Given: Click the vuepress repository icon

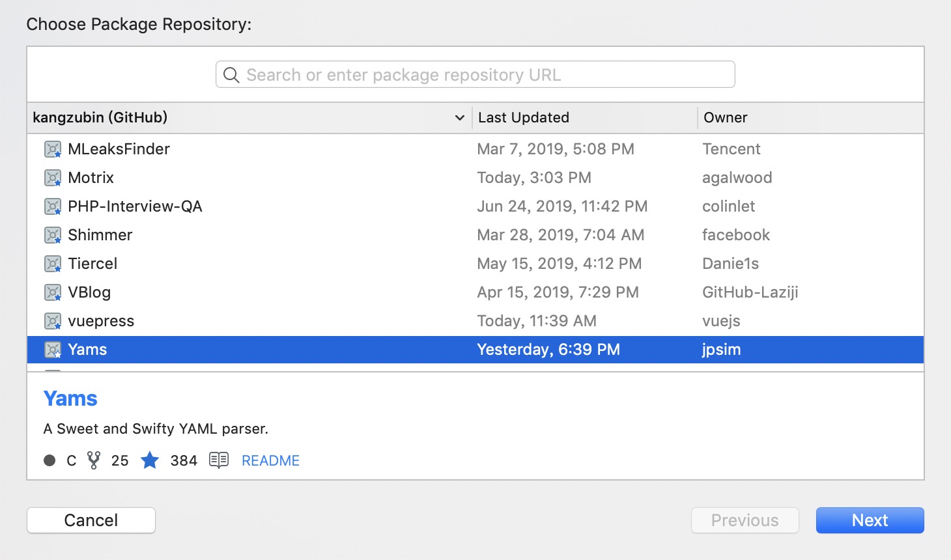Looking at the screenshot, I should [53, 321].
